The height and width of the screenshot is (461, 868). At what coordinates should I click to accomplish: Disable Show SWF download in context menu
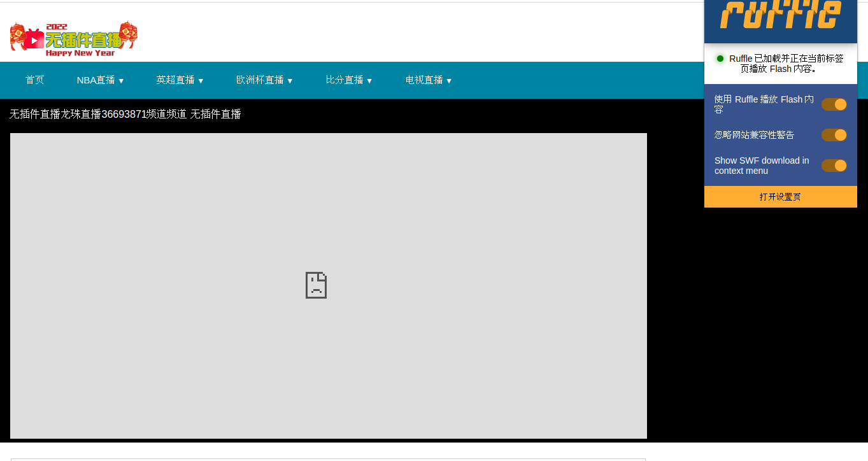(x=834, y=166)
